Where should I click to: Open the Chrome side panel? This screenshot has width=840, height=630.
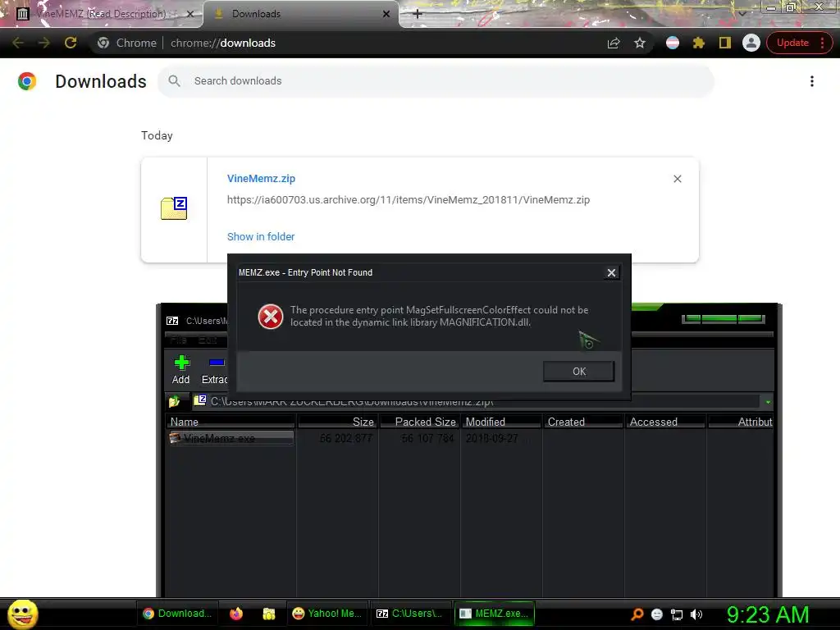tap(725, 43)
